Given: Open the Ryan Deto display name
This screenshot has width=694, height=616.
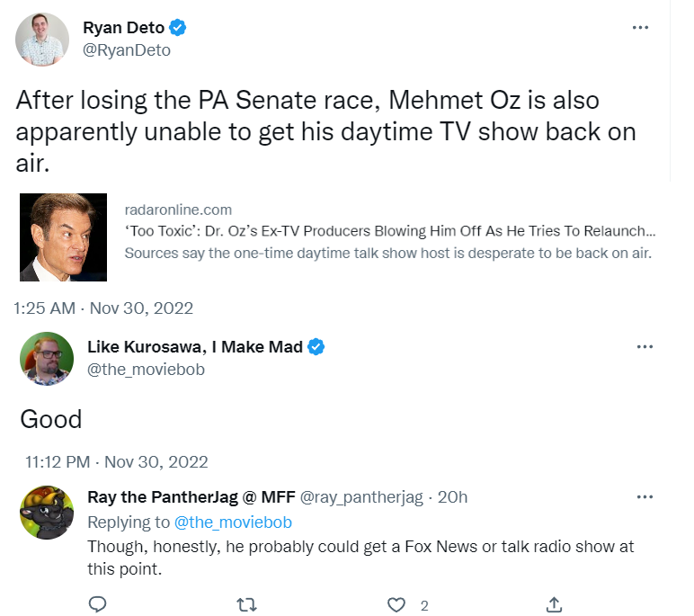Looking at the screenshot, I should click(x=122, y=29).
